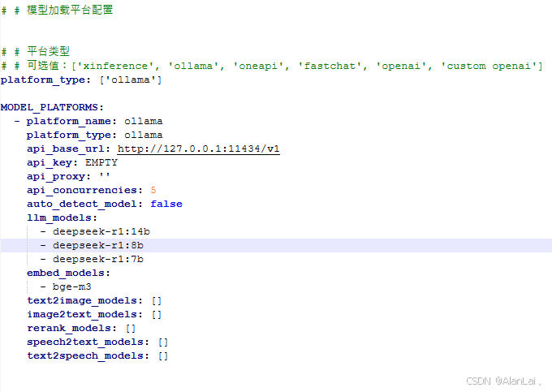Click the speech2text_models empty list line
Viewport: 552px width, 392px height.
point(97,342)
